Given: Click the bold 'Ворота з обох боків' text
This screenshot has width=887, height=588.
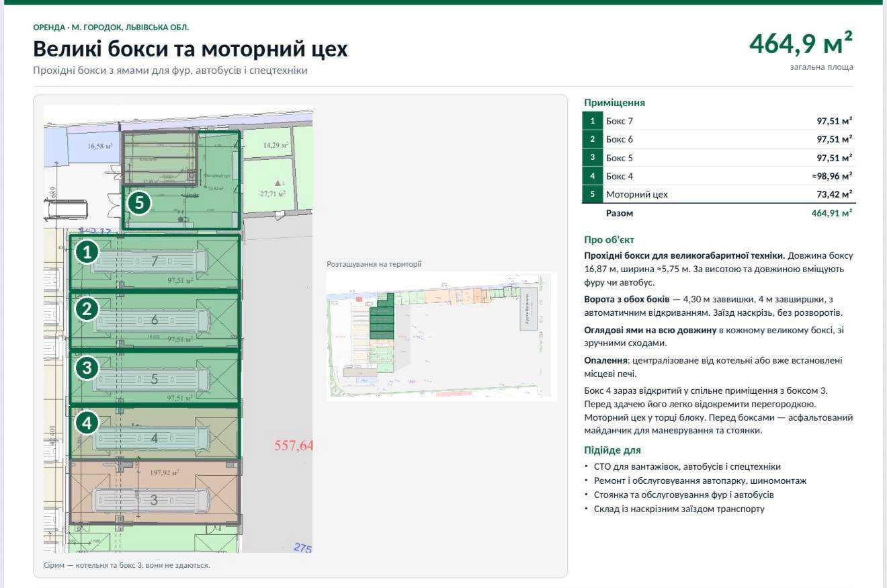Looking at the screenshot, I should pyautogui.click(x=627, y=298).
